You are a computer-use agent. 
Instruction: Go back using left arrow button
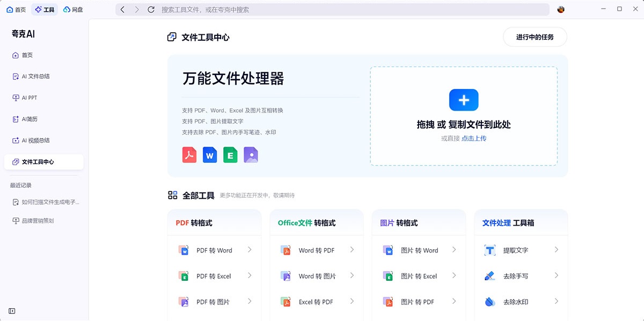click(123, 10)
